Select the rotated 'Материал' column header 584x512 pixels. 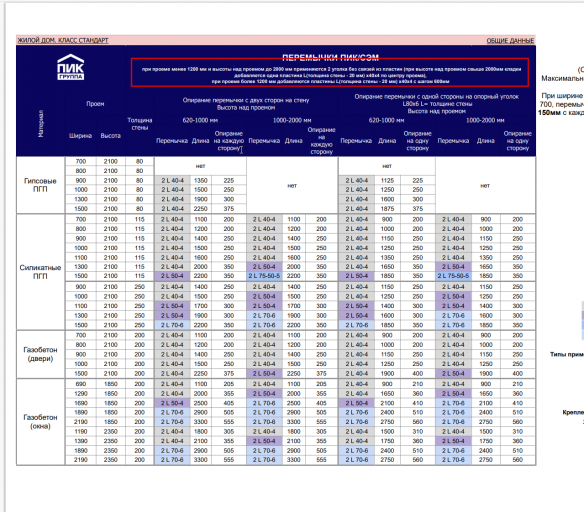pos(41,123)
